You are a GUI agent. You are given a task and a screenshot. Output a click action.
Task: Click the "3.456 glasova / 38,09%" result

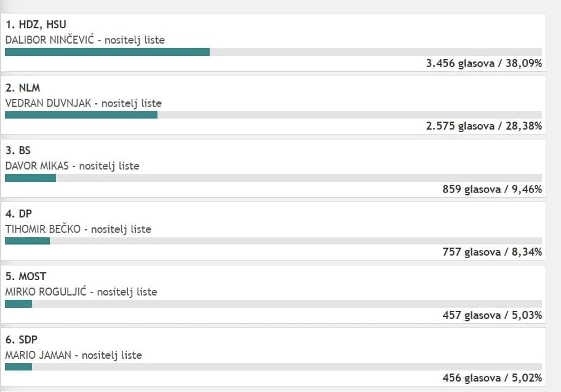pos(483,63)
